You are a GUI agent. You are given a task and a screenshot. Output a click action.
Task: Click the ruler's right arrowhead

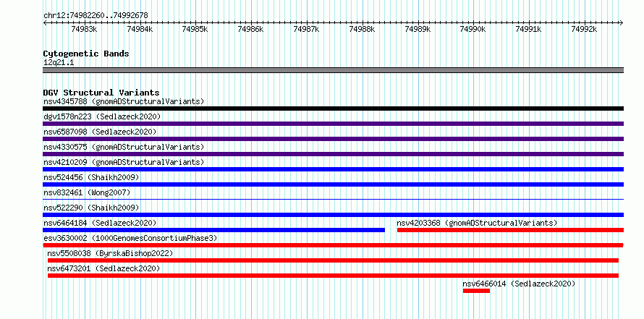tap(622, 22)
